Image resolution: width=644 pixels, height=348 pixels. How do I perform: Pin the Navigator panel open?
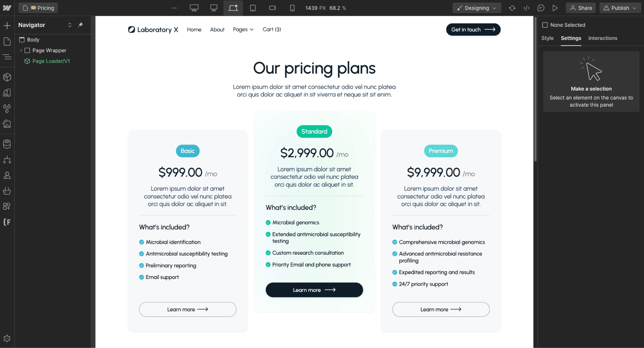[80, 25]
